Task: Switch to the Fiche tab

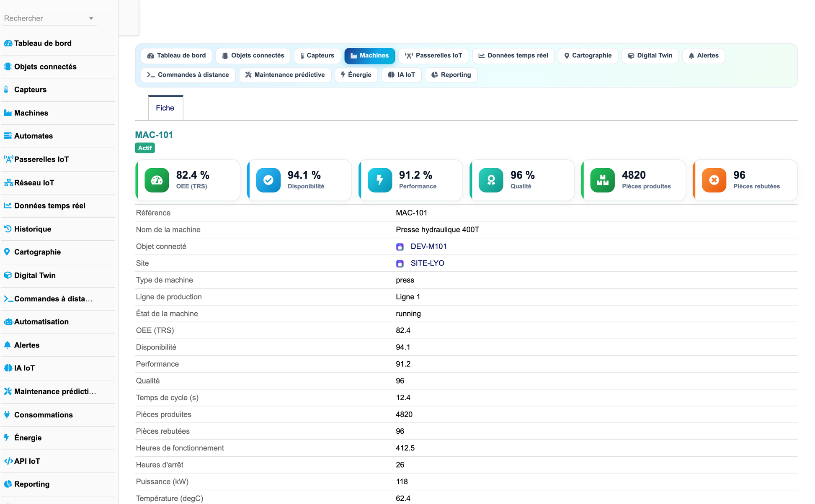Action: [x=165, y=108]
